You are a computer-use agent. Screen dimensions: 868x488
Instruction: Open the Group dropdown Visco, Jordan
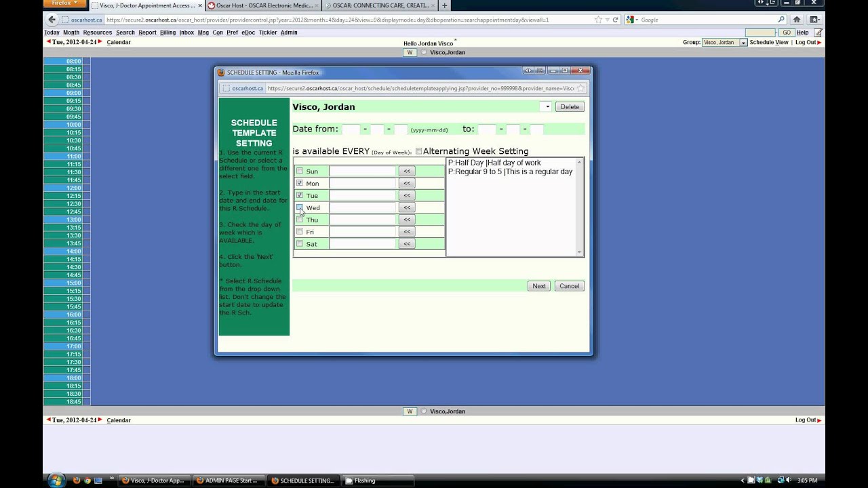pos(724,42)
